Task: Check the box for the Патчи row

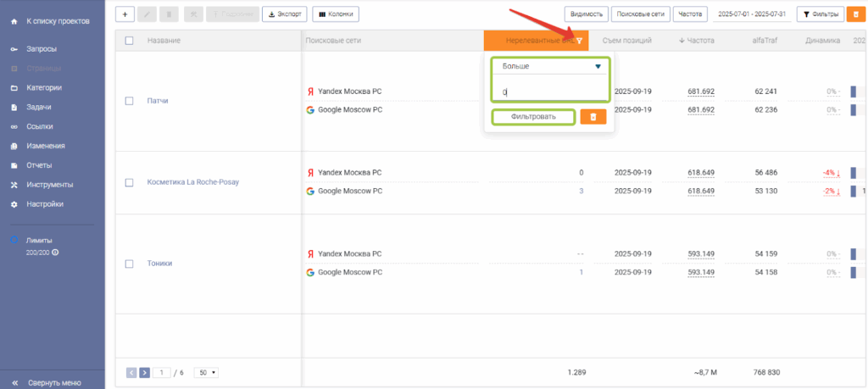Action: tap(129, 101)
